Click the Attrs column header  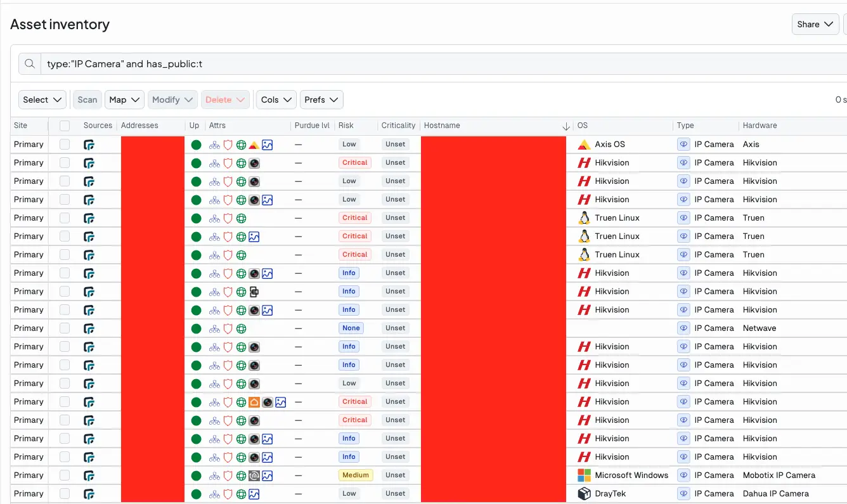pyautogui.click(x=217, y=126)
